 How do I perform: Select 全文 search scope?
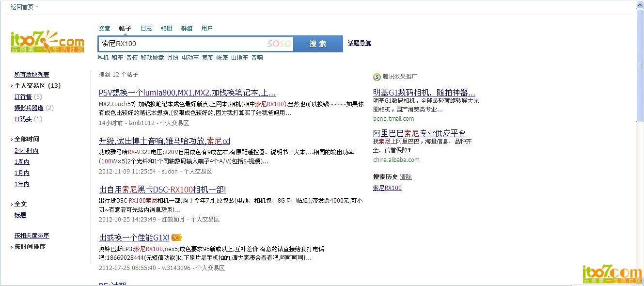click(20, 204)
